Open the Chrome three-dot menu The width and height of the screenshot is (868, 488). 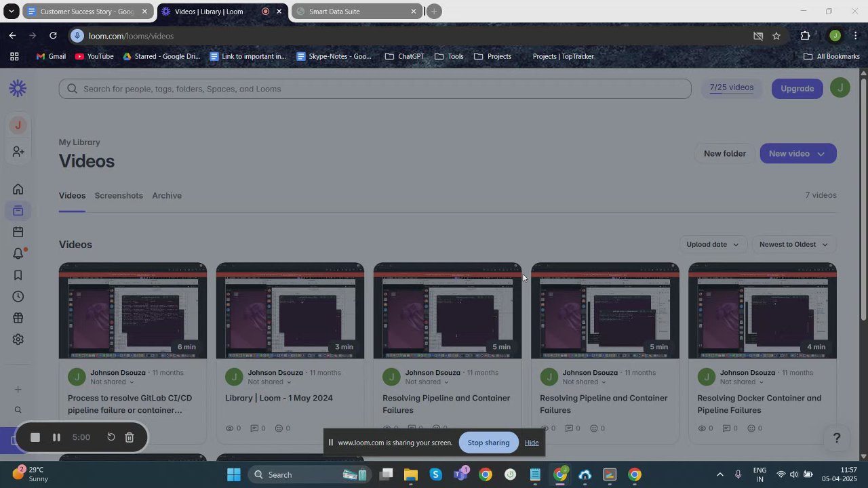click(x=856, y=36)
